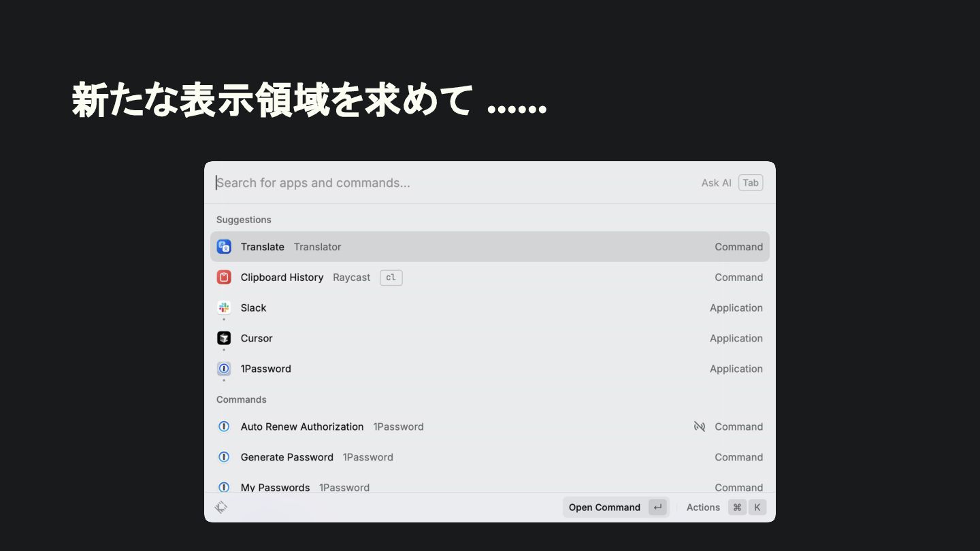Click the Tab key badge beside Ask AI
Image resolution: width=980 pixels, height=551 pixels.
751,182
